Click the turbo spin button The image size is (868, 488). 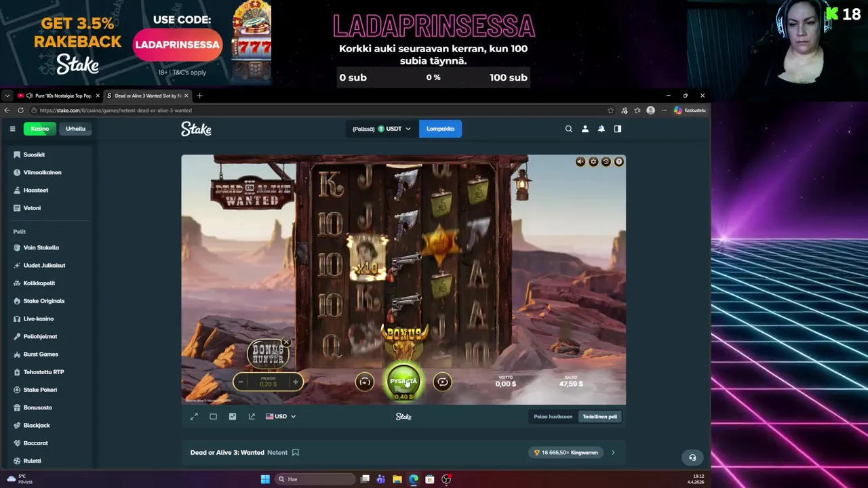pos(365,382)
